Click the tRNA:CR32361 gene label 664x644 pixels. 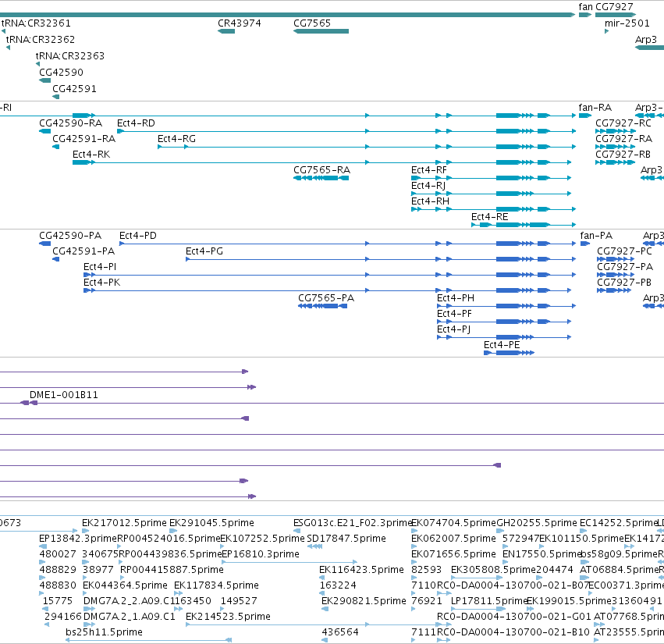[x=36, y=23]
